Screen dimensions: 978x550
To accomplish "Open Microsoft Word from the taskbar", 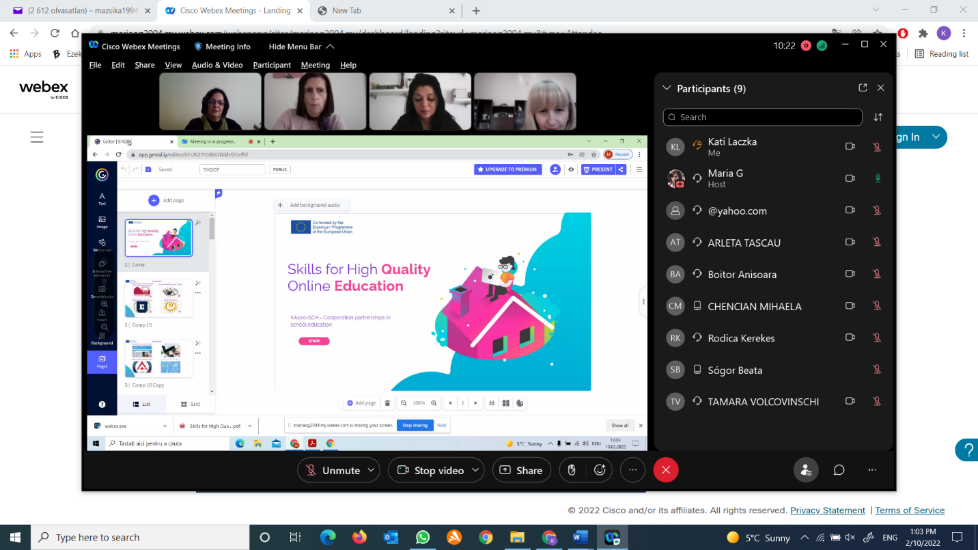I will click(580, 537).
